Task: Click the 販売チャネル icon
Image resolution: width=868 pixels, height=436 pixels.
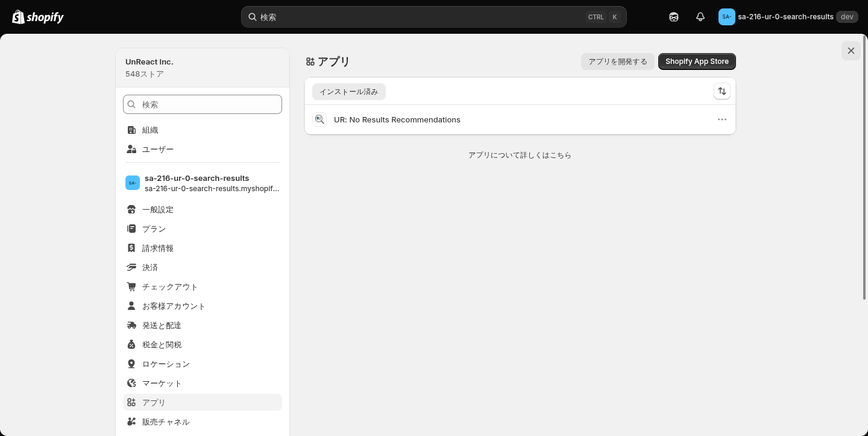Action: click(x=131, y=422)
